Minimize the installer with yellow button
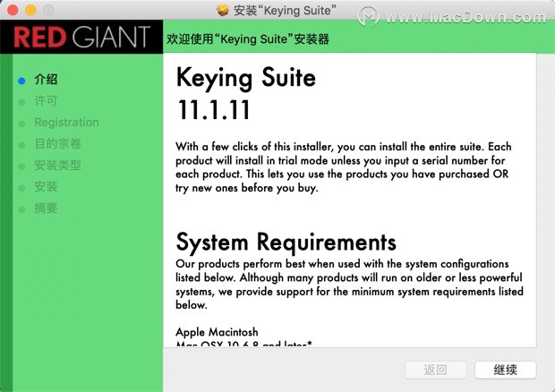 coord(30,10)
